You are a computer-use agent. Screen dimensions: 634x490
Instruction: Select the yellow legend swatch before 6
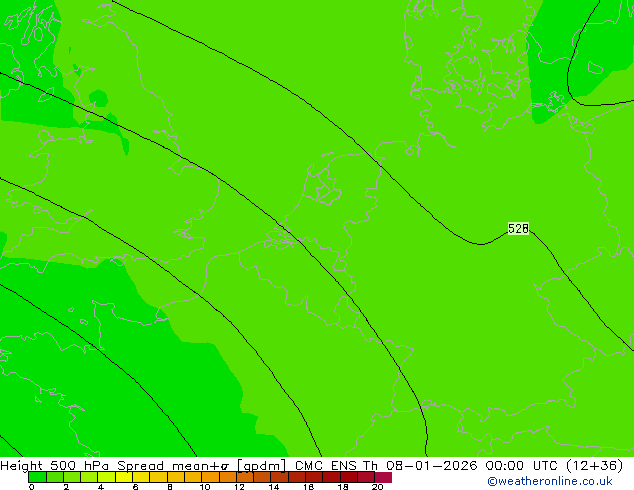[x=124, y=477]
